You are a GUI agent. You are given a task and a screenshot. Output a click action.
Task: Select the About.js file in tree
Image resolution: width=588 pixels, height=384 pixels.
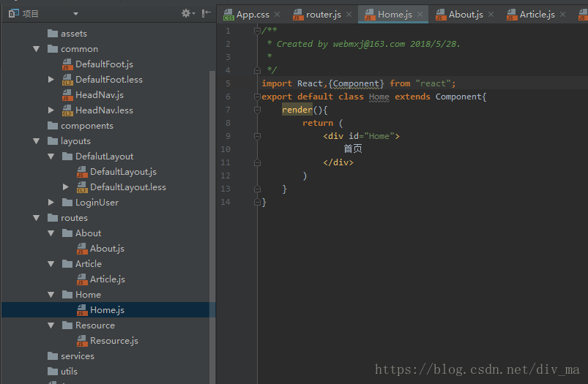tap(100, 249)
